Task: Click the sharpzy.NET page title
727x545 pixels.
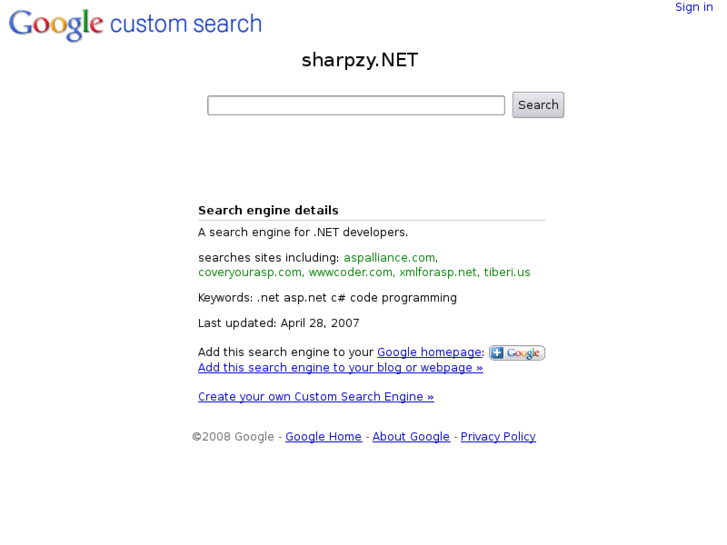Action: tap(360, 60)
